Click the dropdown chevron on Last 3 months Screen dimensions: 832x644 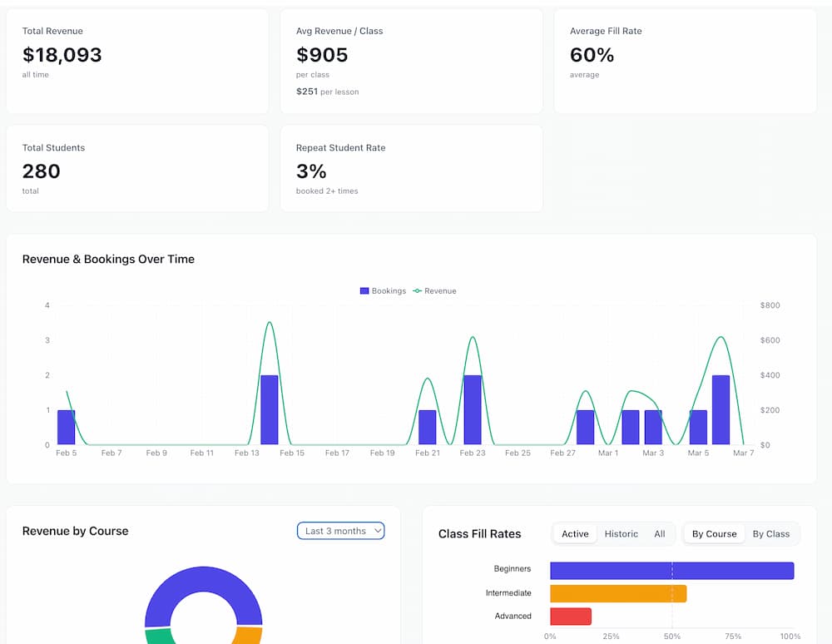[x=377, y=530]
